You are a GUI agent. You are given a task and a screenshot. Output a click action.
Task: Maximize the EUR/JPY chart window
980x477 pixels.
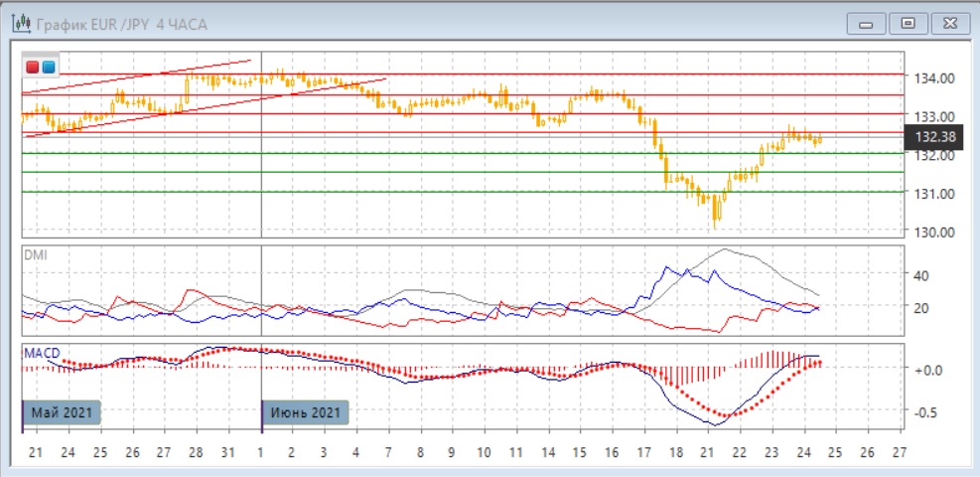click(907, 23)
